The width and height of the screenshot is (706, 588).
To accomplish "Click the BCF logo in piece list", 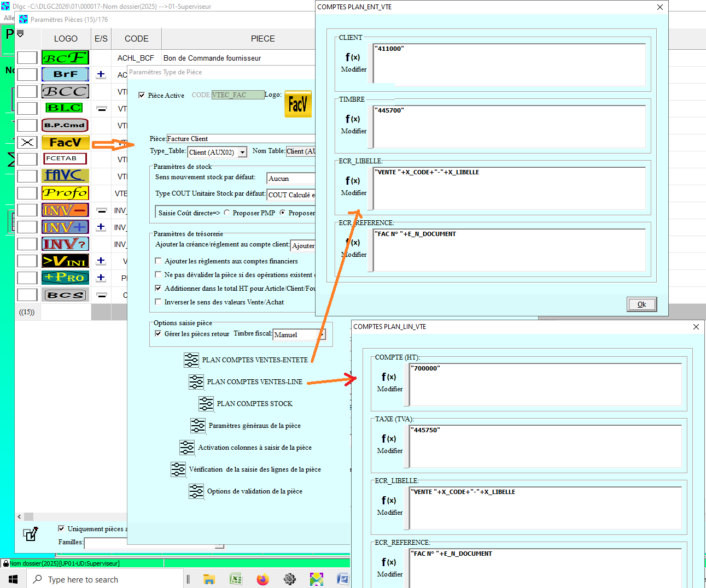I will pyautogui.click(x=65, y=58).
